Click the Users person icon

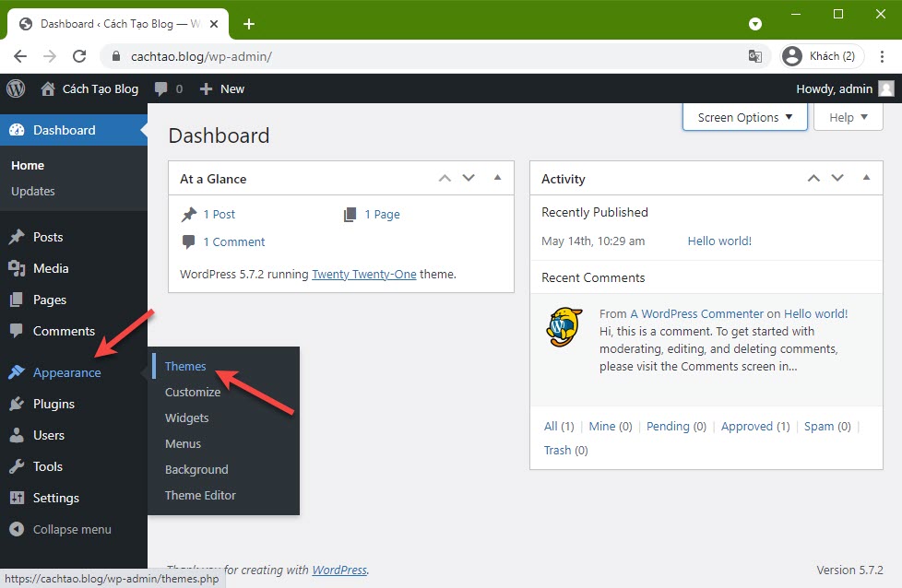pyautogui.click(x=17, y=435)
